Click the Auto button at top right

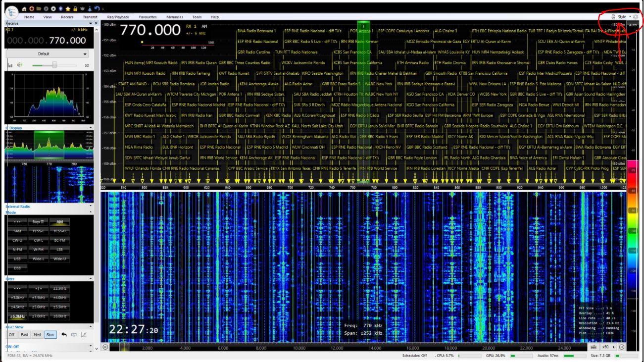point(633,24)
